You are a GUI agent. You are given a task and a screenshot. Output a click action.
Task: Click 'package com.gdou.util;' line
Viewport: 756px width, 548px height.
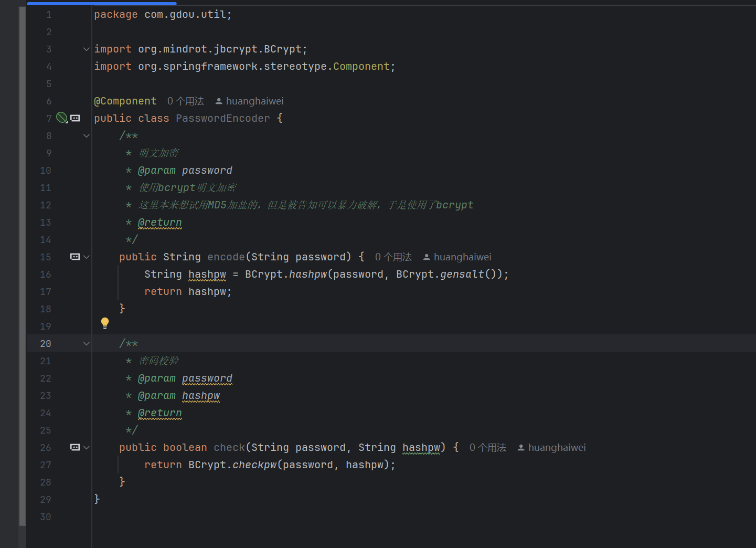(163, 14)
